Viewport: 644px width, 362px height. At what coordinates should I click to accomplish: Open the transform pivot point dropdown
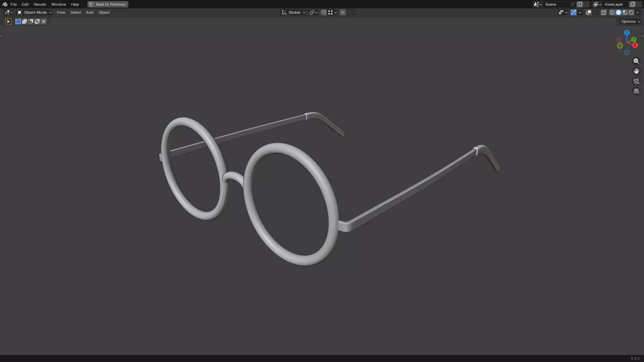point(313,12)
